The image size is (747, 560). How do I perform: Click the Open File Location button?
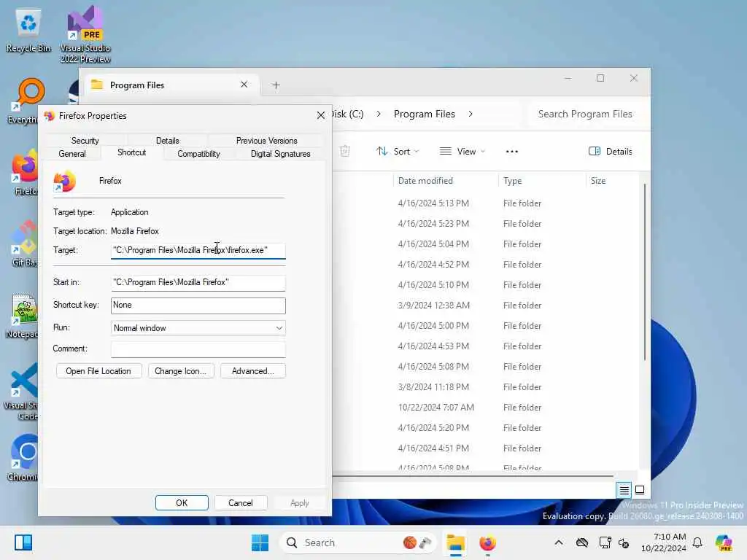(x=98, y=371)
